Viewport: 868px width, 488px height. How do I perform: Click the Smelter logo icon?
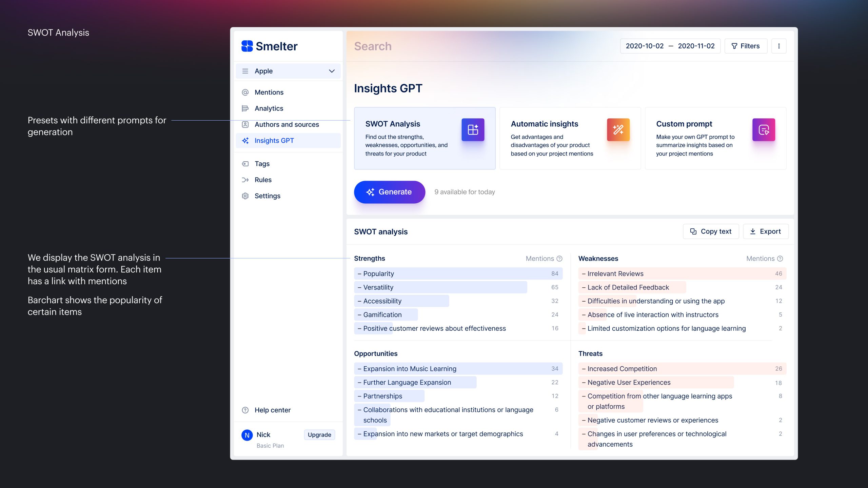tap(247, 46)
